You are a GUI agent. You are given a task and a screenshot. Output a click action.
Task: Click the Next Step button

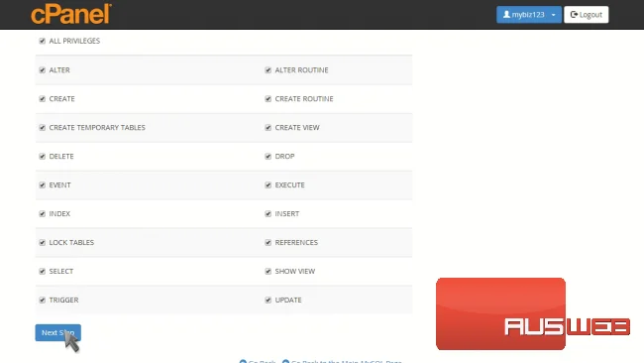[57, 332]
